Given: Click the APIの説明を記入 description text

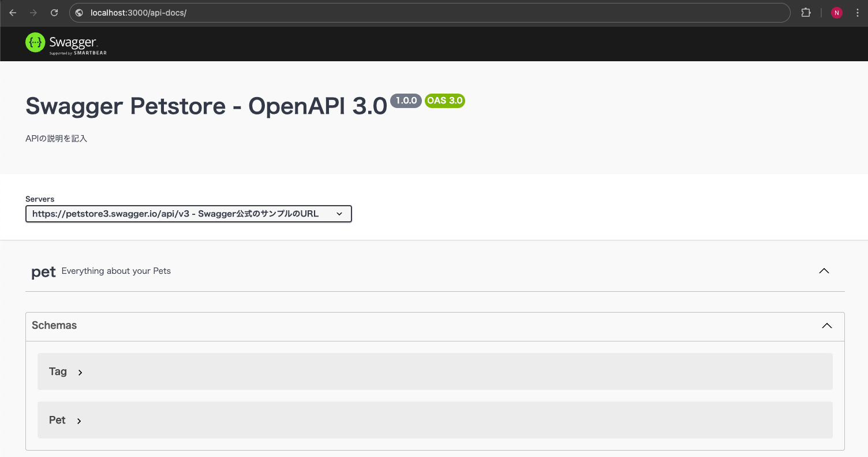Looking at the screenshot, I should coord(57,139).
